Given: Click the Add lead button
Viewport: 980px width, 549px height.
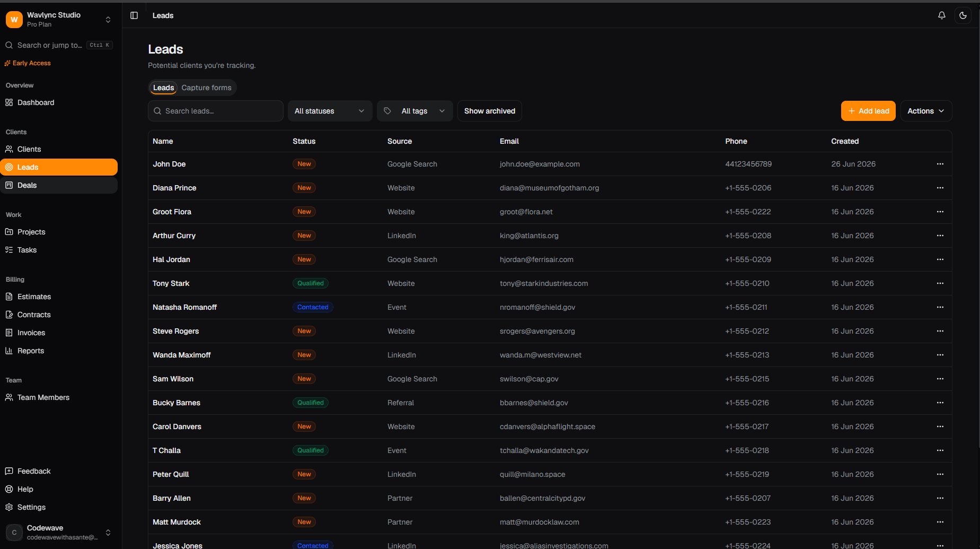Looking at the screenshot, I should tap(868, 111).
